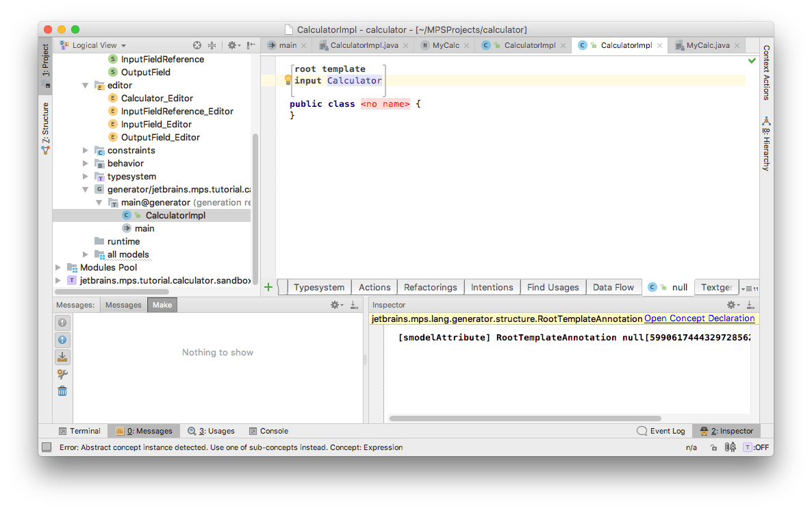Toggle the show errors filter button
This screenshot has height=511, width=812.
(x=62, y=323)
